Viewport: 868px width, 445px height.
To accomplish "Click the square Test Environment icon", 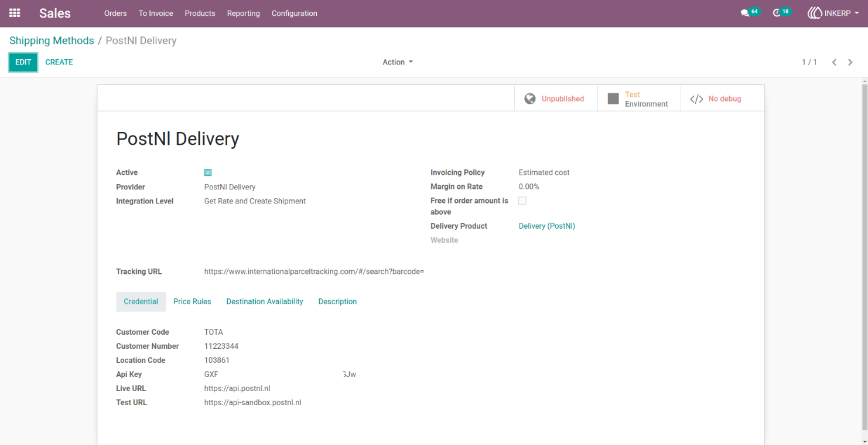I will pos(613,98).
